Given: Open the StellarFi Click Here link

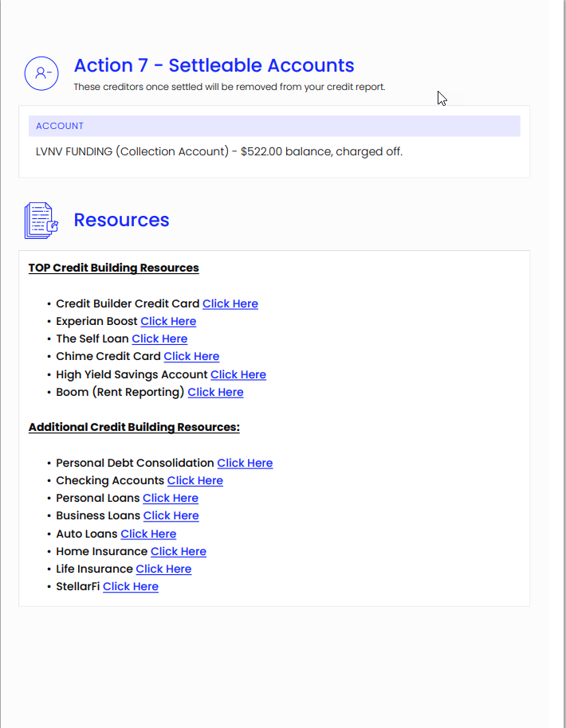Looking at the screenshot, I should click(131, 587).
